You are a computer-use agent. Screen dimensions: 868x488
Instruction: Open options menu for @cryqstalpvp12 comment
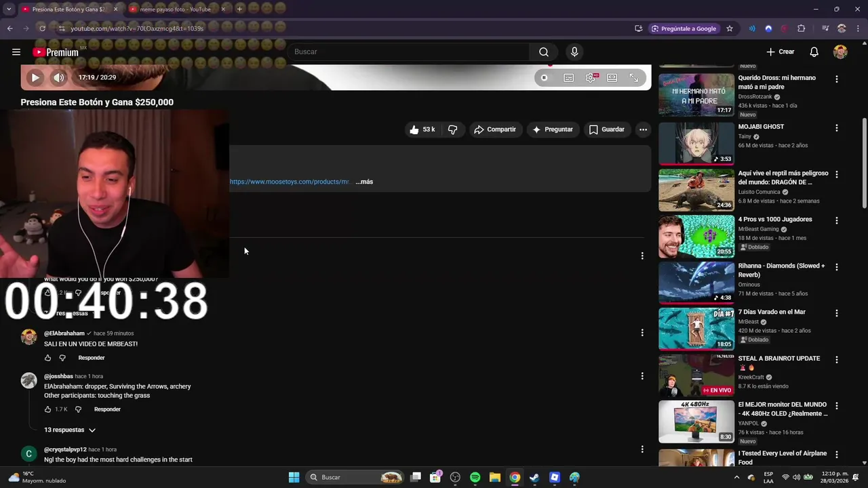(642, 449)
